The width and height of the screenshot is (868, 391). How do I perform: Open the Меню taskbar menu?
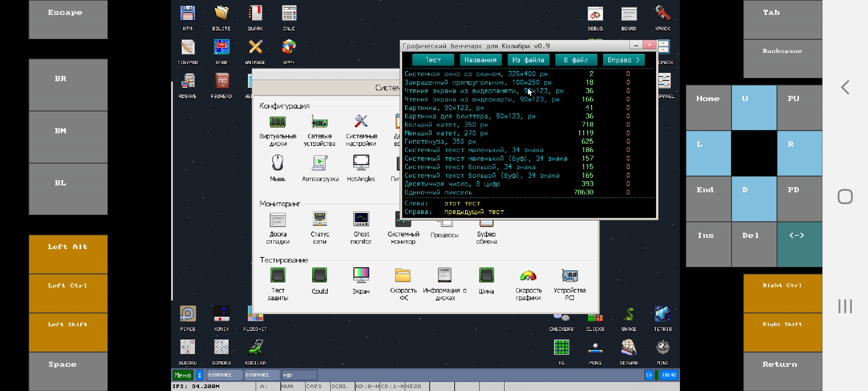click(x=183, y=375)
